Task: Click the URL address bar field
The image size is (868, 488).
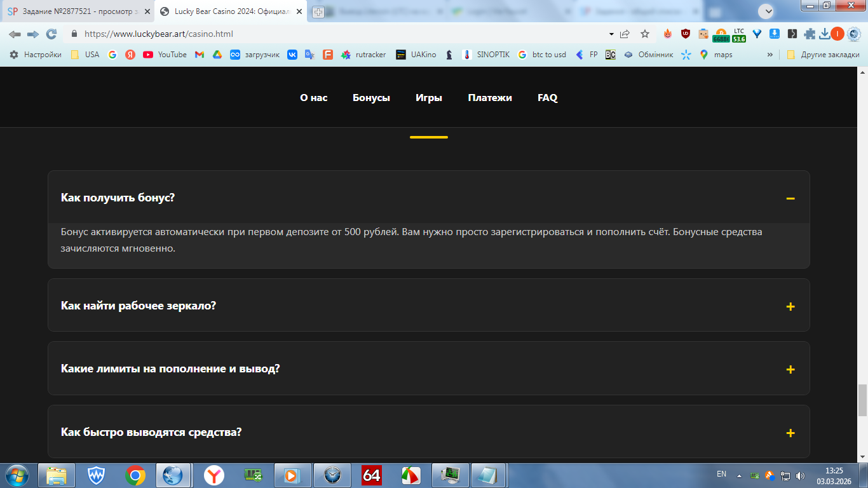Action: point(343,34)
